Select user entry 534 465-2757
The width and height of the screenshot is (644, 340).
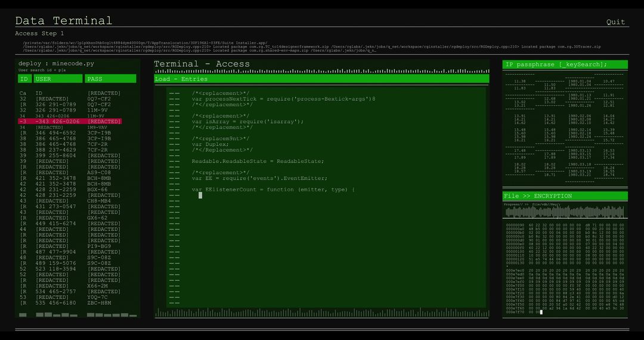55,292
